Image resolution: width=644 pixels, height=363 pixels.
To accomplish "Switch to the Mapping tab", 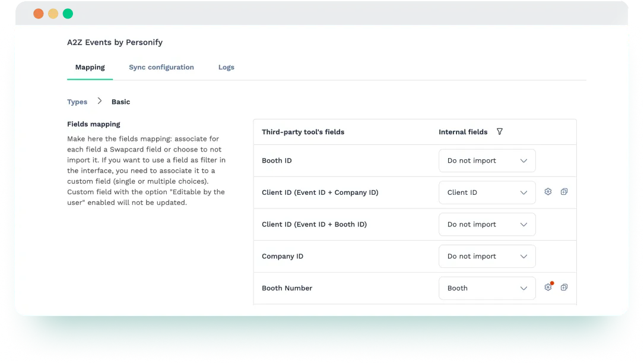I will pos(90,67).
